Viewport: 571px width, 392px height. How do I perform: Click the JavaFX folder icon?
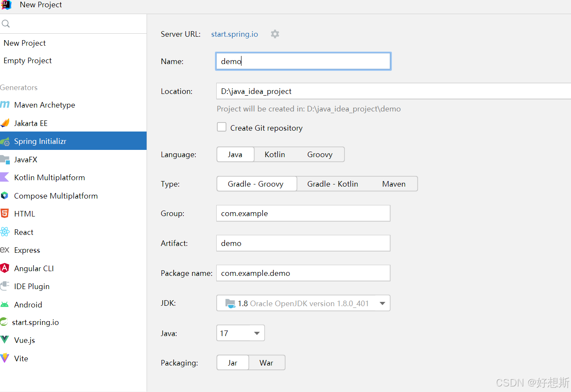[5, 160]
